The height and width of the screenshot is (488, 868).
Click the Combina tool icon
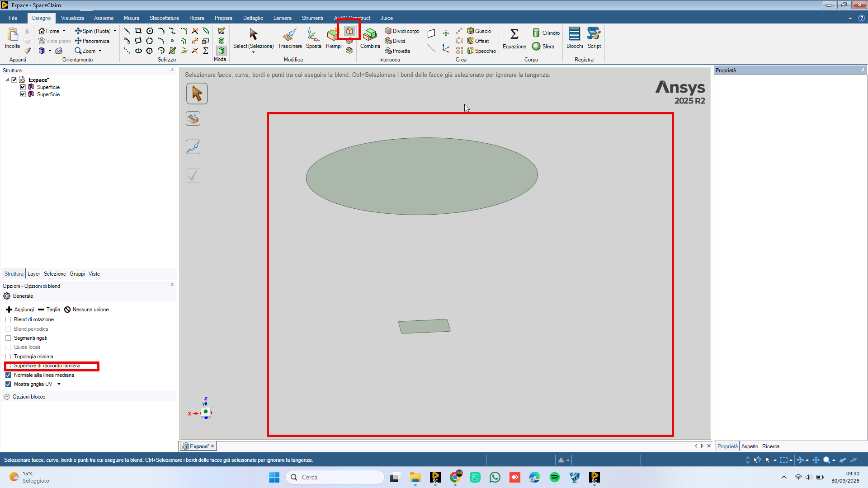point(370,35)
